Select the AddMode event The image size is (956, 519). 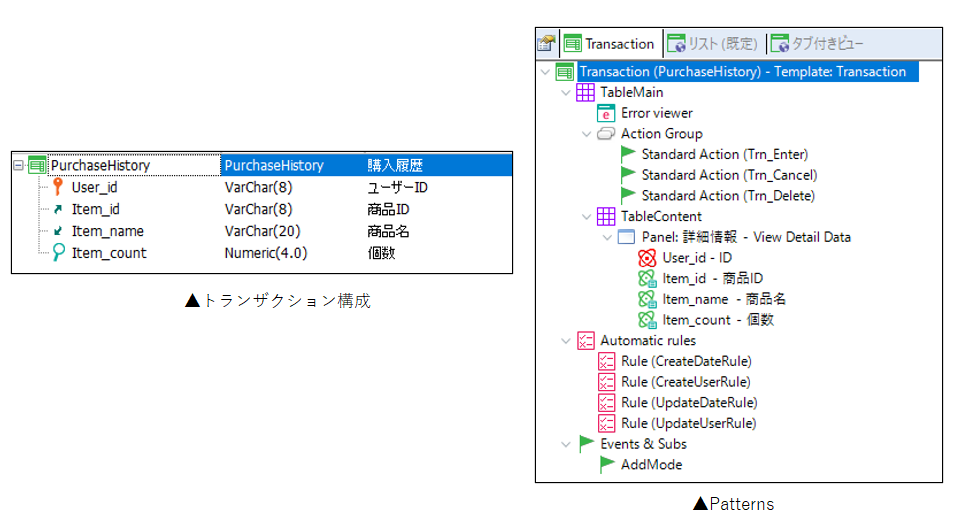pos(651,465)
